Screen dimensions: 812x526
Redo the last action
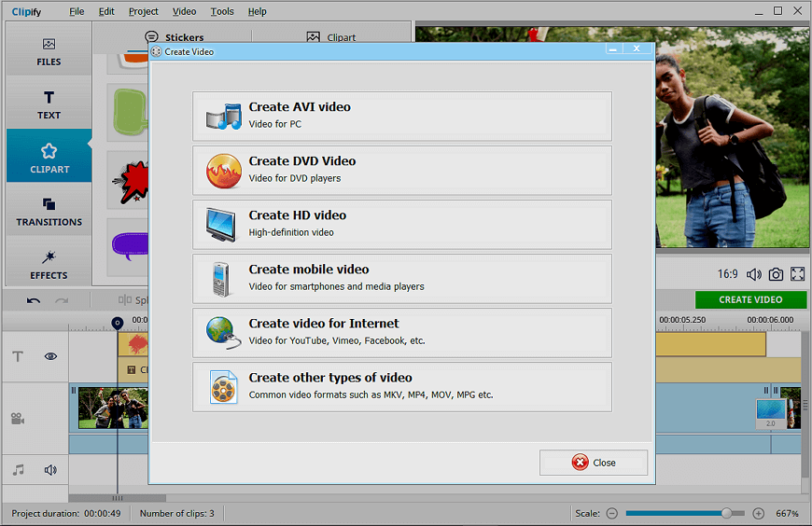(x=62, y=300)
